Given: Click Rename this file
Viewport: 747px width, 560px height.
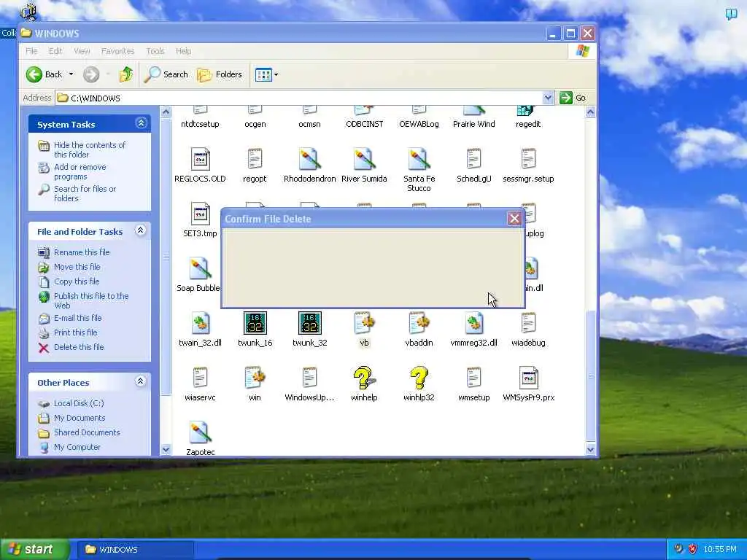Looking at the screenshot, I should (x=82, y=252).
